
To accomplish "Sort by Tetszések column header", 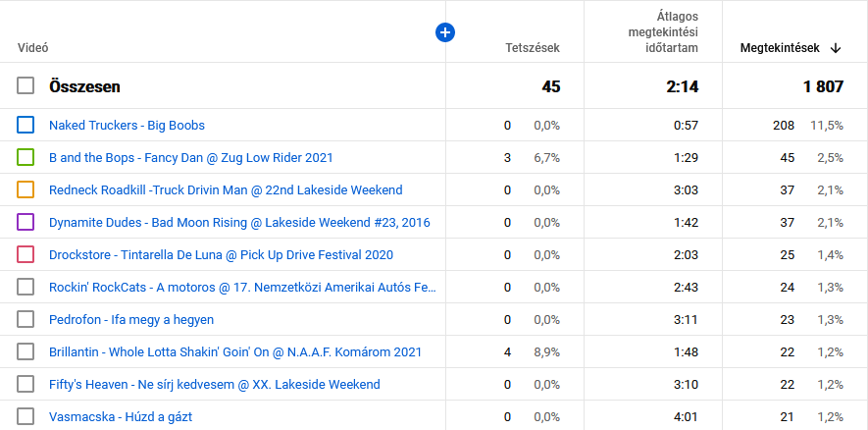I will (x=532, y=47).
